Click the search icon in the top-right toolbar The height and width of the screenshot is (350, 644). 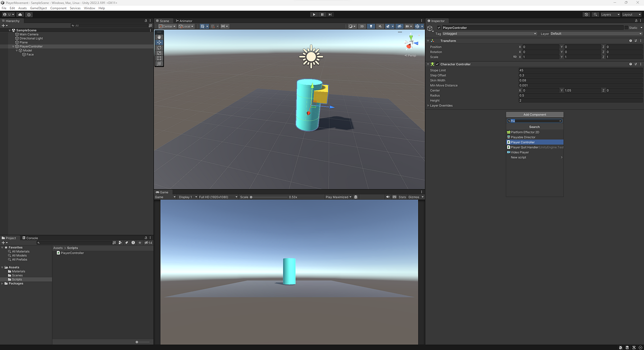(596, 14)
